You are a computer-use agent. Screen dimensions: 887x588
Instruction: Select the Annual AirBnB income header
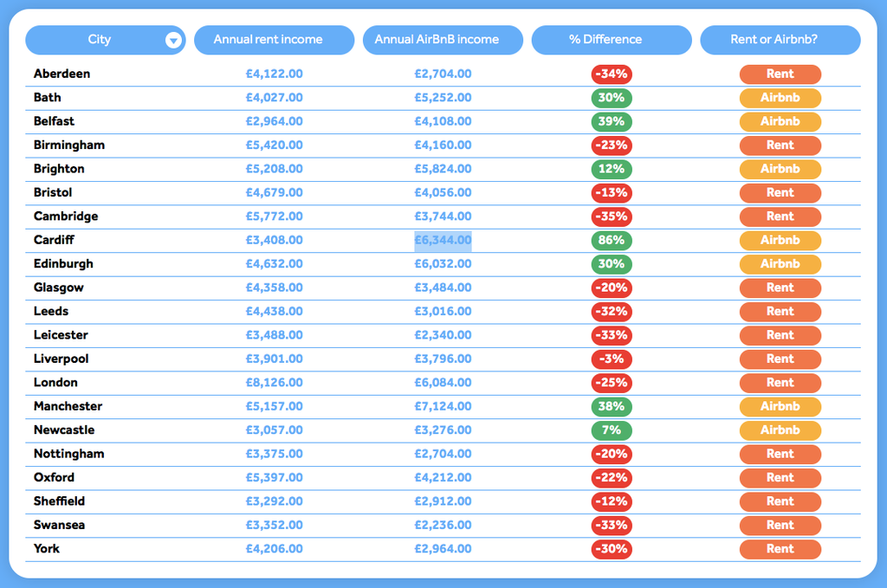[x=443, y=40]
